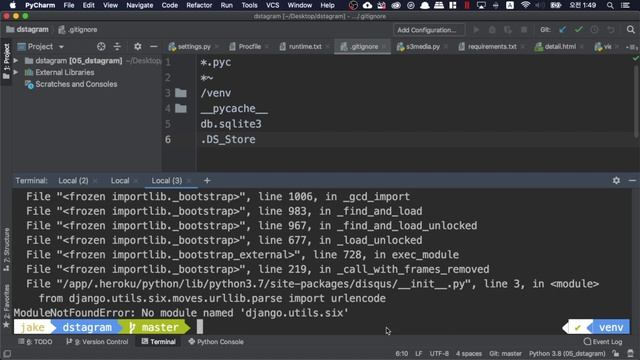
Task: Click terminal prompt input cursor
Action: tap(200, 327)
